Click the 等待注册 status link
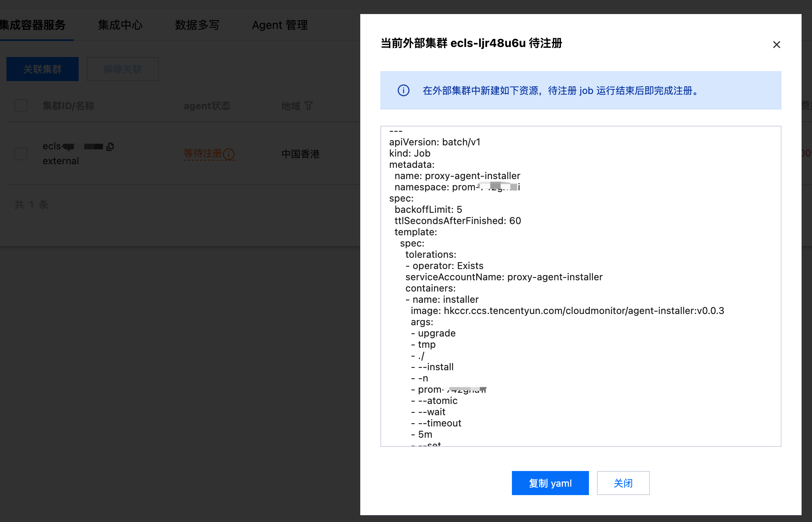This screenshot has width=812, height=522. pyautogui.click(x=203, y=154)
